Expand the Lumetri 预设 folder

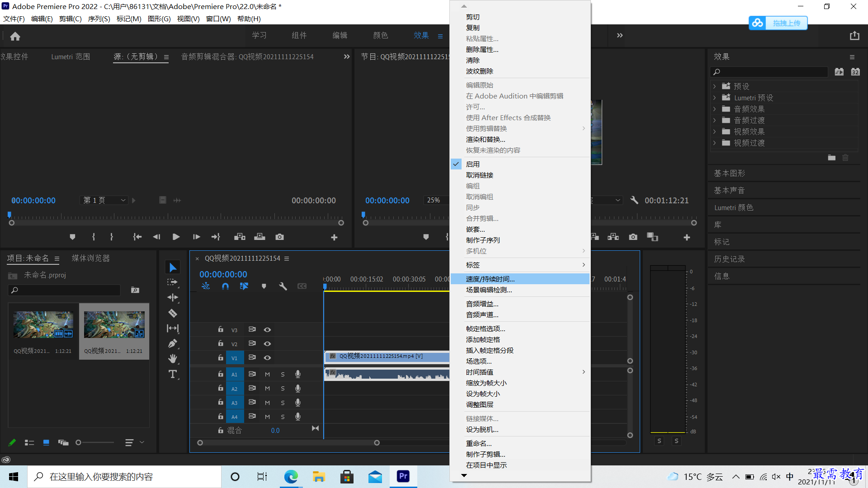coord(714,98)
